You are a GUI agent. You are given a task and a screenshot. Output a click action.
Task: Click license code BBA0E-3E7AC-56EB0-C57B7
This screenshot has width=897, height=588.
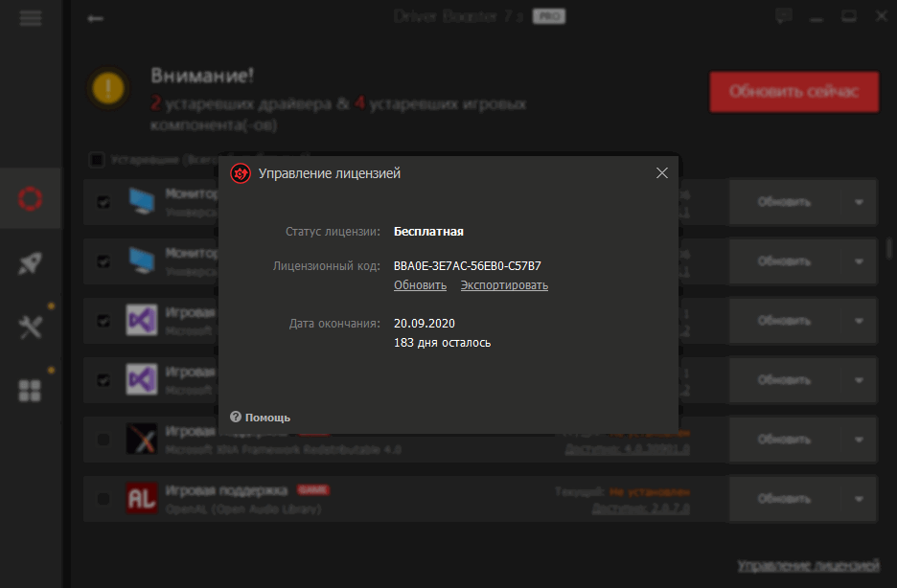[467, 265]
